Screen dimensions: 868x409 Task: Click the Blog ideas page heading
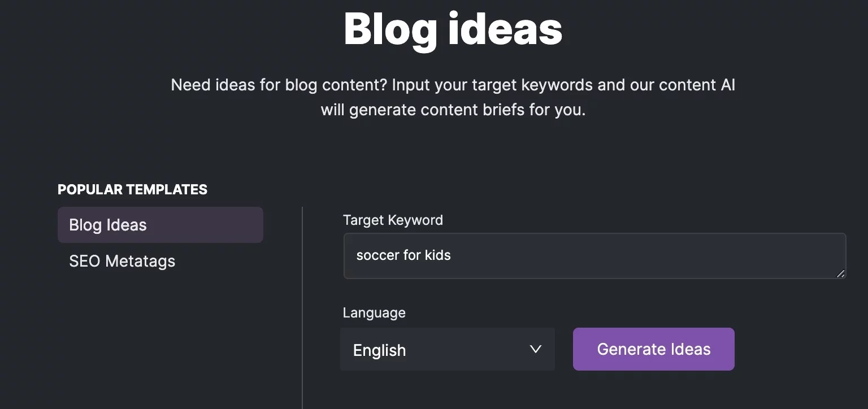pos(452,29)
